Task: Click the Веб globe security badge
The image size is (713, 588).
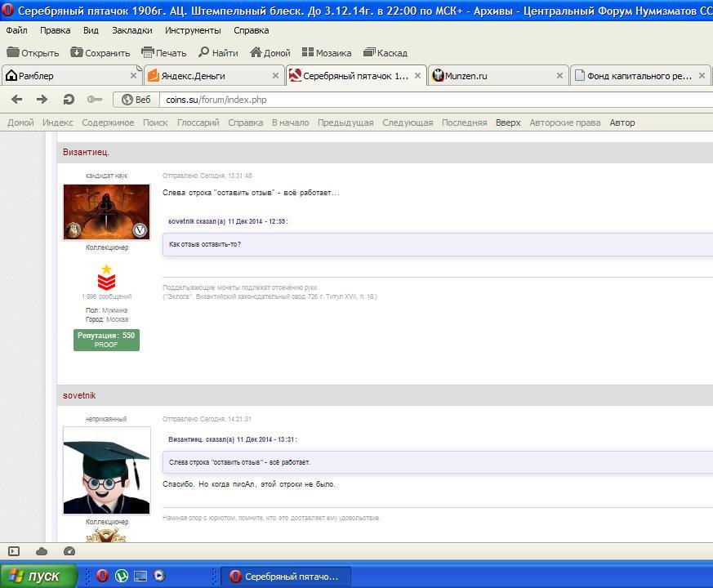Action: pyautogui.click(x=136, y=100)
